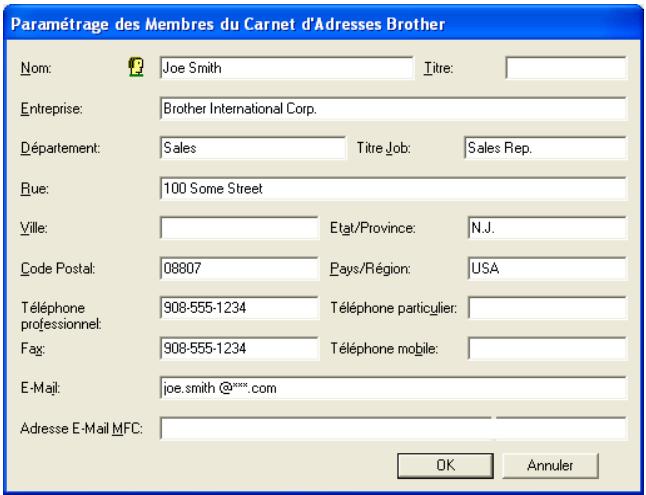This screenshot has height=495, width=646.
Task: Click the empty Ville input field
Action: click(239, 228)
